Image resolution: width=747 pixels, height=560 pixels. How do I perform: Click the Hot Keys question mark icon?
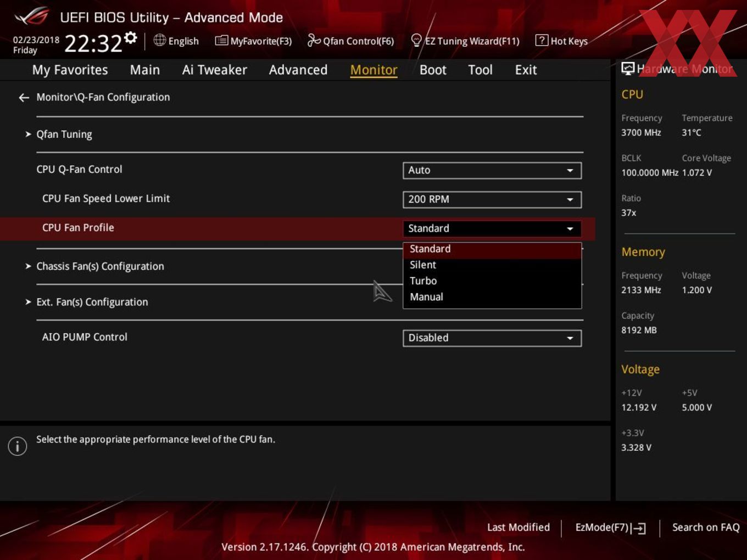(x=542, y=40)
